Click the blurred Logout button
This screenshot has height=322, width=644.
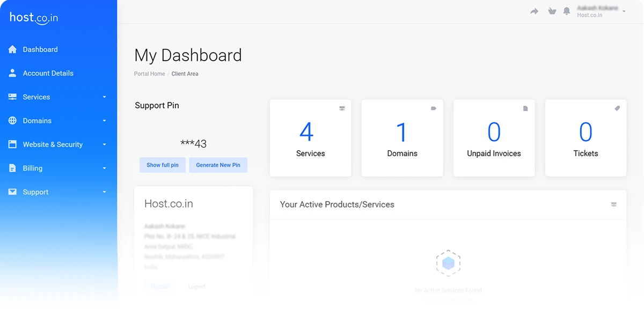[x=196, y=286]
